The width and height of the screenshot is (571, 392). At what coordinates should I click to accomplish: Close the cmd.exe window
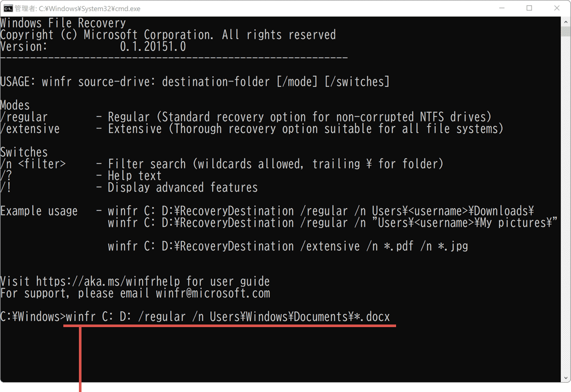pyautogui.click(x=556, y=8)
